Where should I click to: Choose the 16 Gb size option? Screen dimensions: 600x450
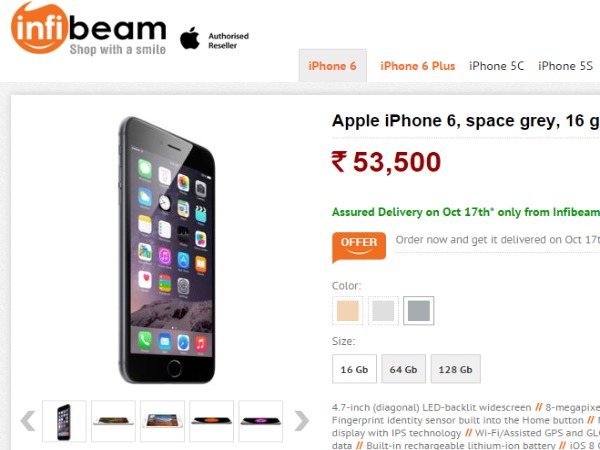pos(354,369)
